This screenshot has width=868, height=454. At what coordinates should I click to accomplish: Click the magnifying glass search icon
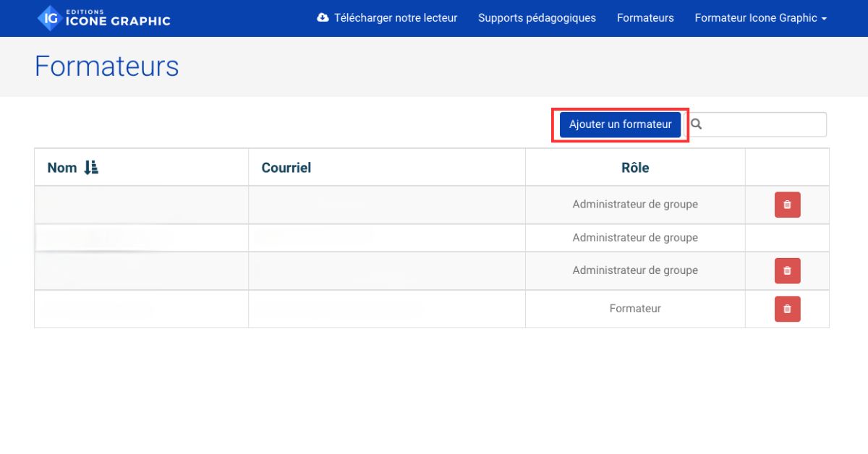697,124
